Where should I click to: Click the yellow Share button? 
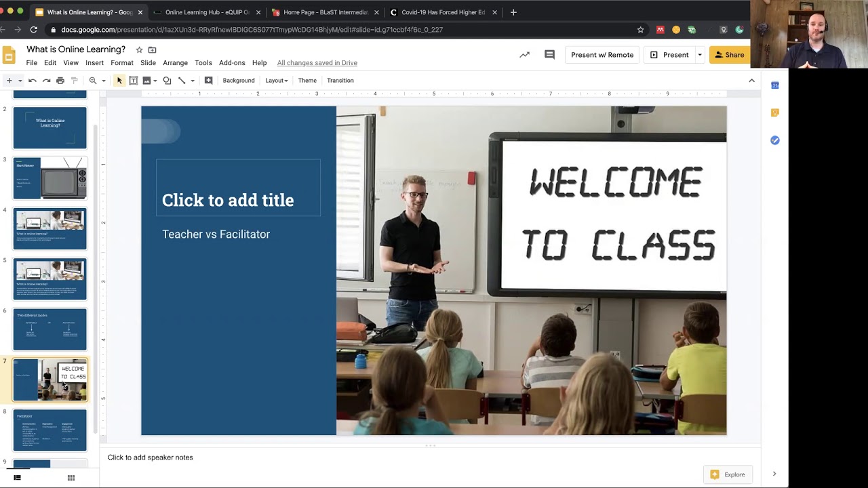[730, 55]
